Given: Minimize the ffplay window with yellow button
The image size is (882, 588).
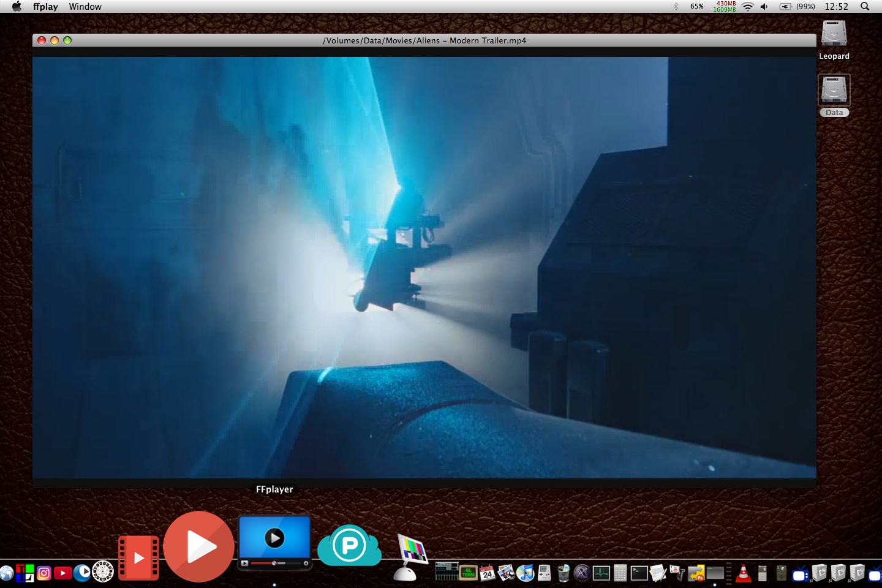Looking at the screenshot, I should [x=55, y=40].
